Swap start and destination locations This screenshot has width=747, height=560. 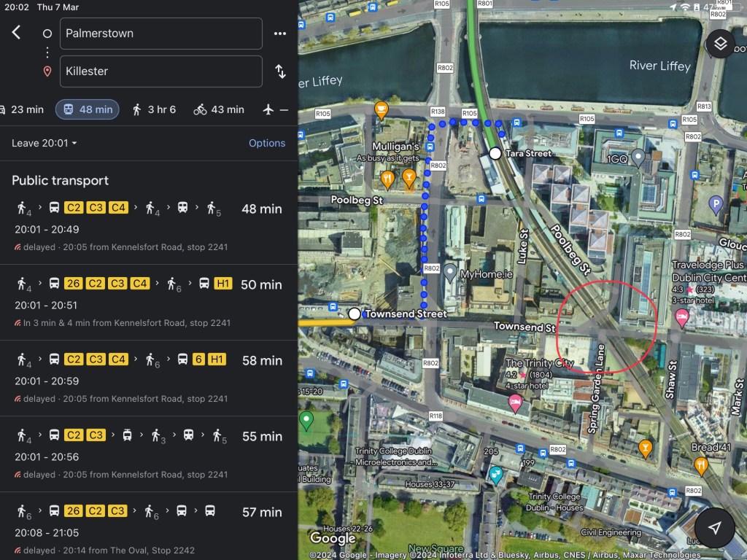[280, 71]
